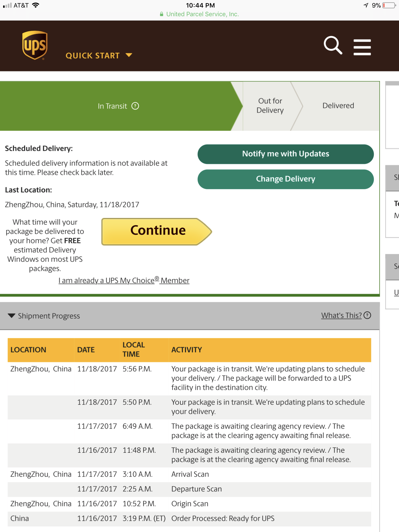This screenshot has width=399, height=532.
Task: Click the ACTIVITY column header
Action: point(187,350)
